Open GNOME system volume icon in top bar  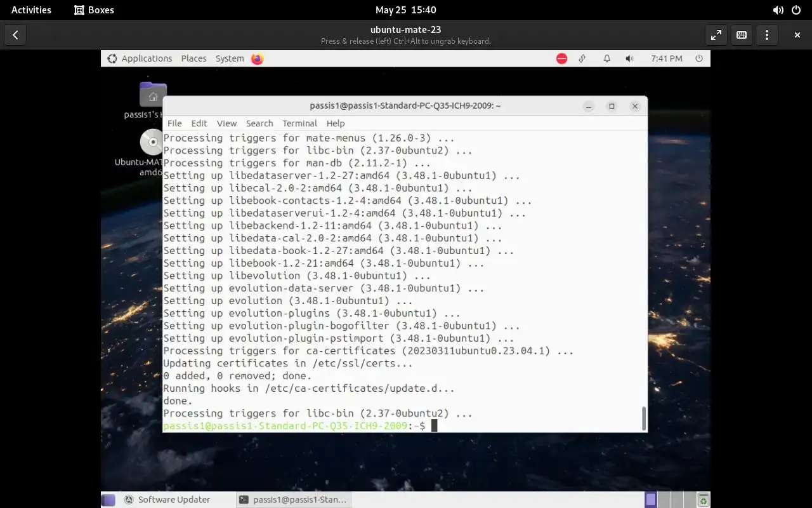[x=778, y=10]
